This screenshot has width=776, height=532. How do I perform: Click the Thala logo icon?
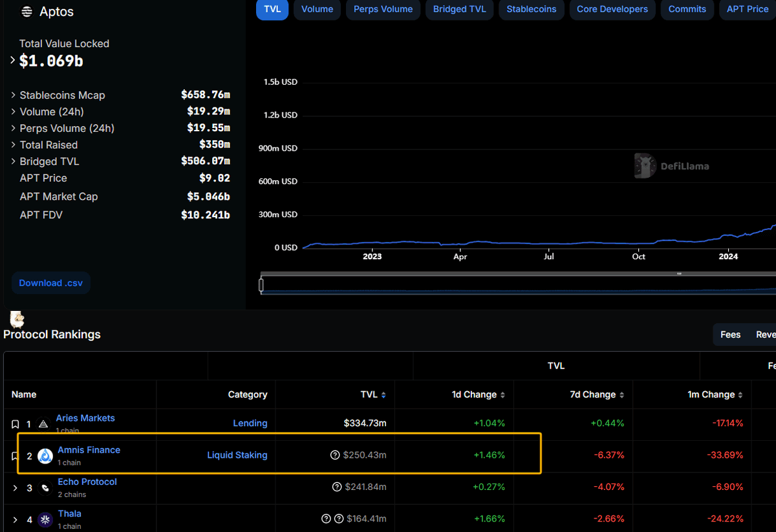tap(45, 520)
